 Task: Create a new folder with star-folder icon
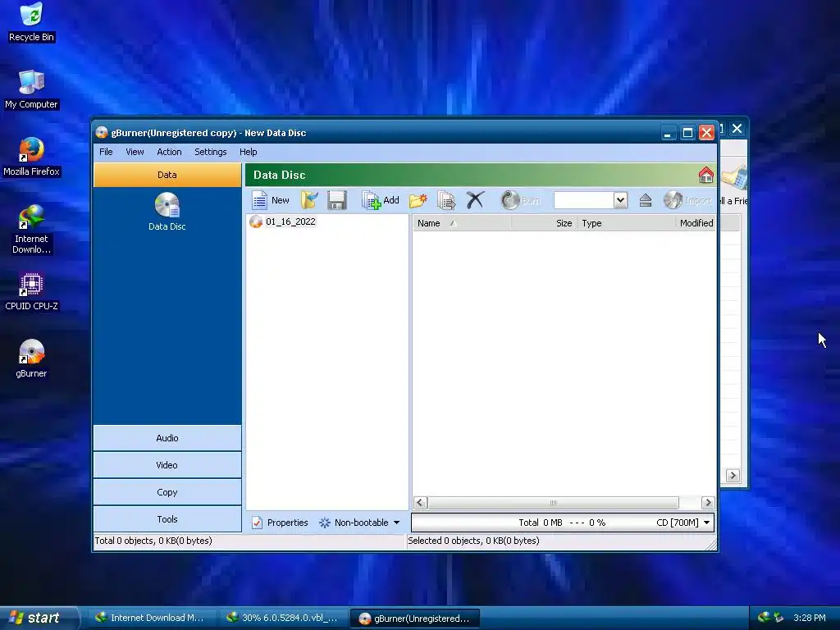pyautogui.click(x=418, y=200)
